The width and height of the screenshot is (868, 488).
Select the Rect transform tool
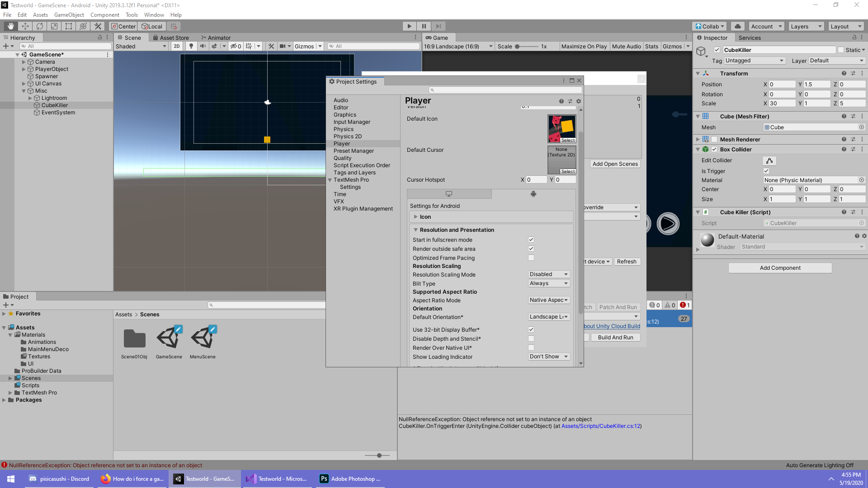(x=69, y=26)
